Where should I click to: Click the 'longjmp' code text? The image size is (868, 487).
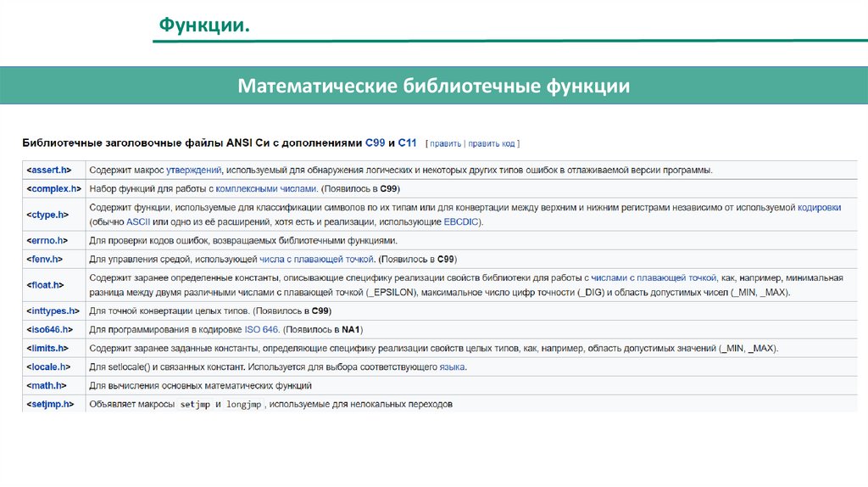[243, 405]
